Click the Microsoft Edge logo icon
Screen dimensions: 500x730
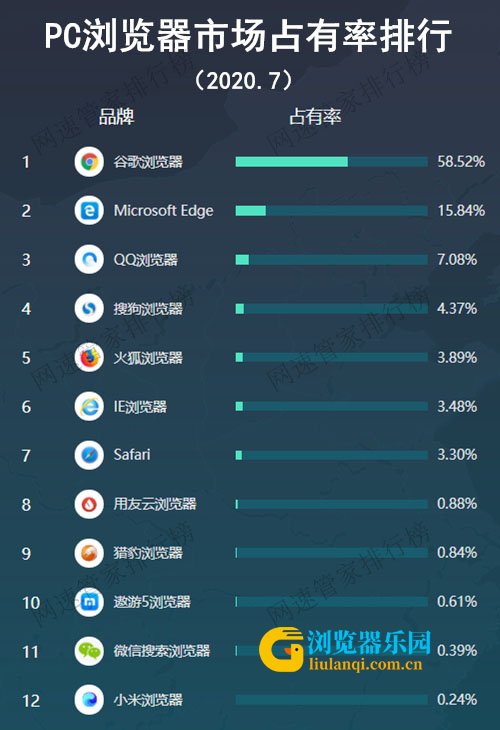tap(89, 210)
